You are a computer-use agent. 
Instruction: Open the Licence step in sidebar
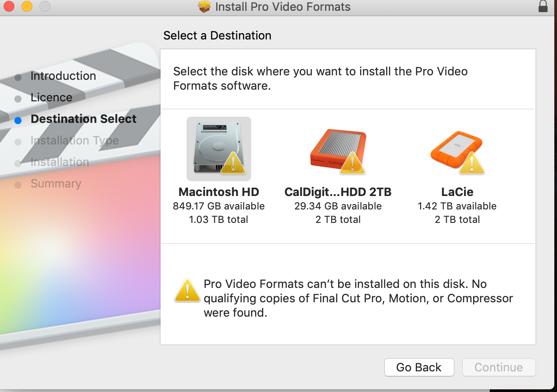52,98
